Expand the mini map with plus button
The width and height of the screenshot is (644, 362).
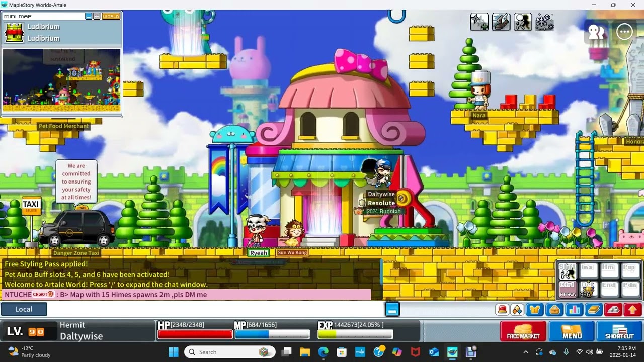click(97, 16)
